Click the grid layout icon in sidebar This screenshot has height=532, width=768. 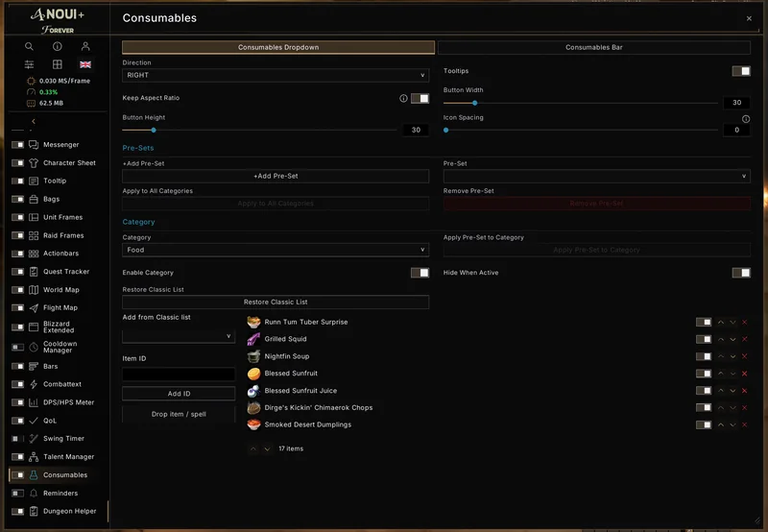pos(58,64)
